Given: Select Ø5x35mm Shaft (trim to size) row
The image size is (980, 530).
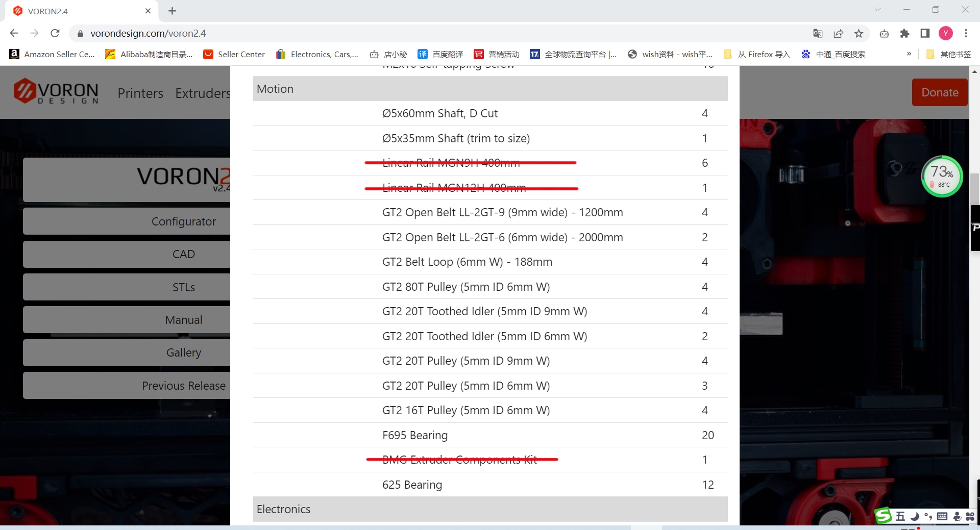Looking at the screenshot, I should (x=490, y=138).
